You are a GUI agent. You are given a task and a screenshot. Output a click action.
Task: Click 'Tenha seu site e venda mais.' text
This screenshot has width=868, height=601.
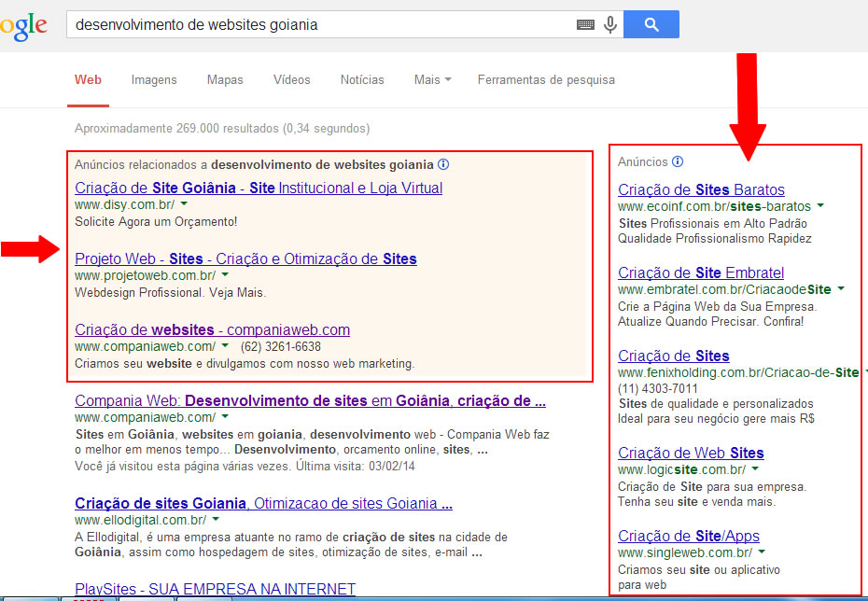pyautogui.click(x=697, y=502)
